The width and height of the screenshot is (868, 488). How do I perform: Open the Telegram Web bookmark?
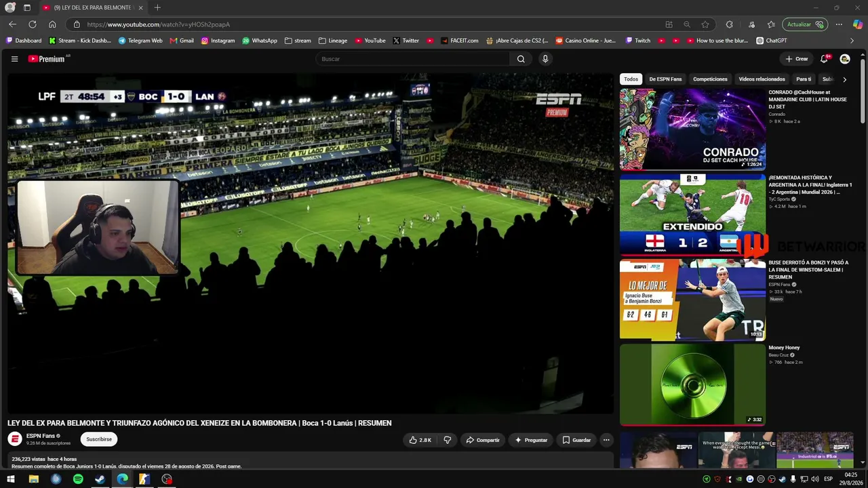click(x=140, y=41)
